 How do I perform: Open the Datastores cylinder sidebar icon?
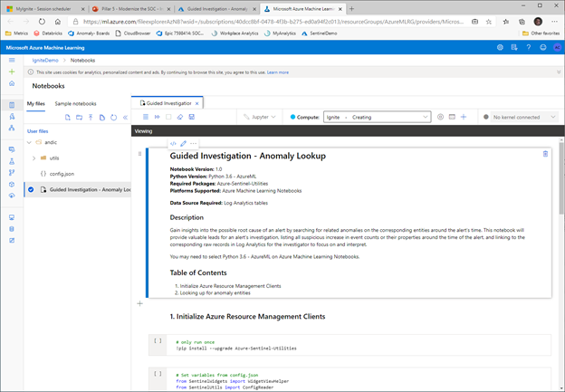pos(12,229)
